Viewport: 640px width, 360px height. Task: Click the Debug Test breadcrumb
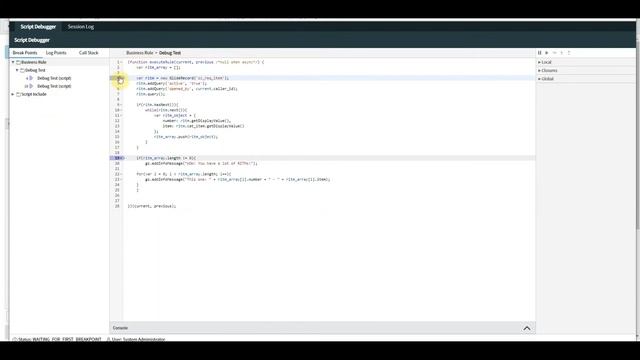point(170,53)
